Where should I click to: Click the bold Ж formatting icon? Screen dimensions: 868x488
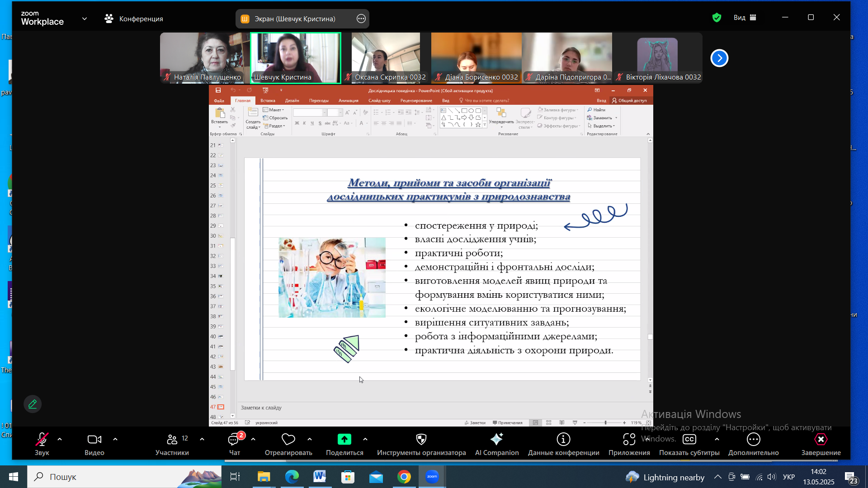click(297, 123)
